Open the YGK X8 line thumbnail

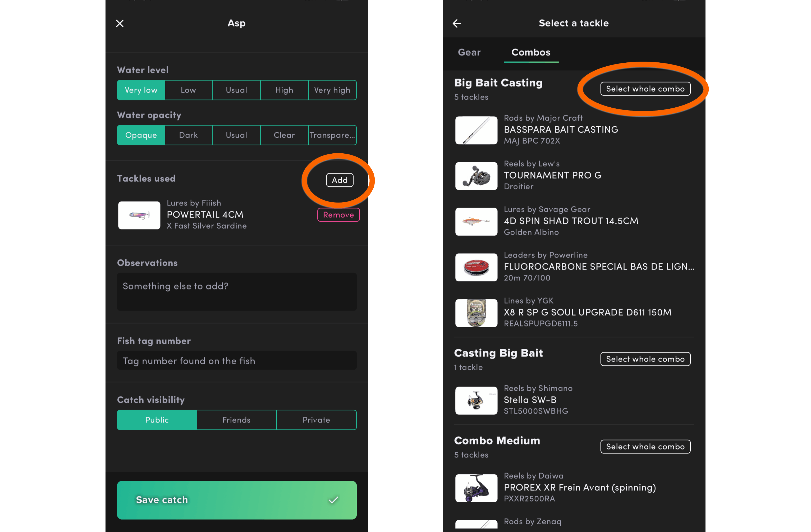pyautogui.click(x=476, y=313)
